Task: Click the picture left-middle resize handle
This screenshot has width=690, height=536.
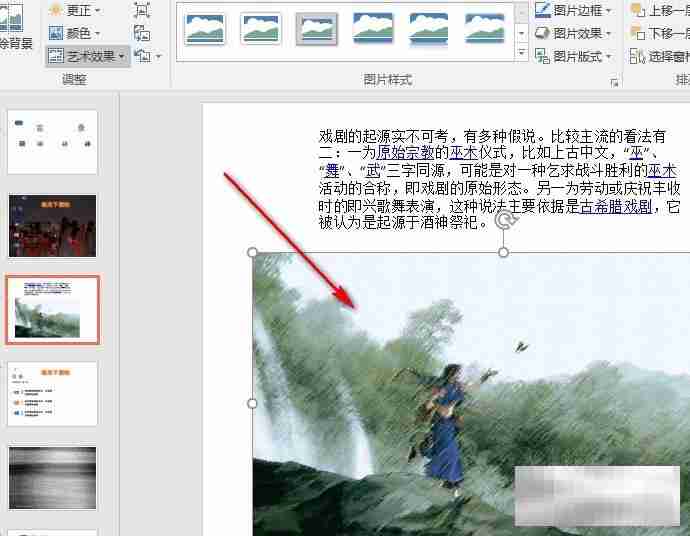Action: tap(252, 404)
